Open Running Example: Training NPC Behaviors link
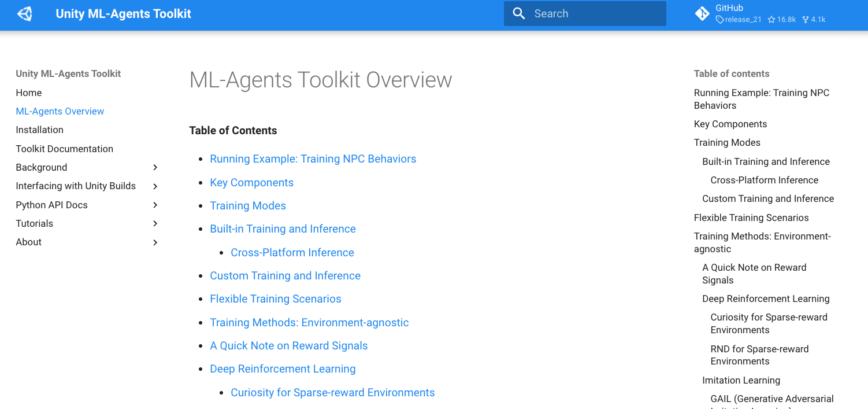 point(313,159)
